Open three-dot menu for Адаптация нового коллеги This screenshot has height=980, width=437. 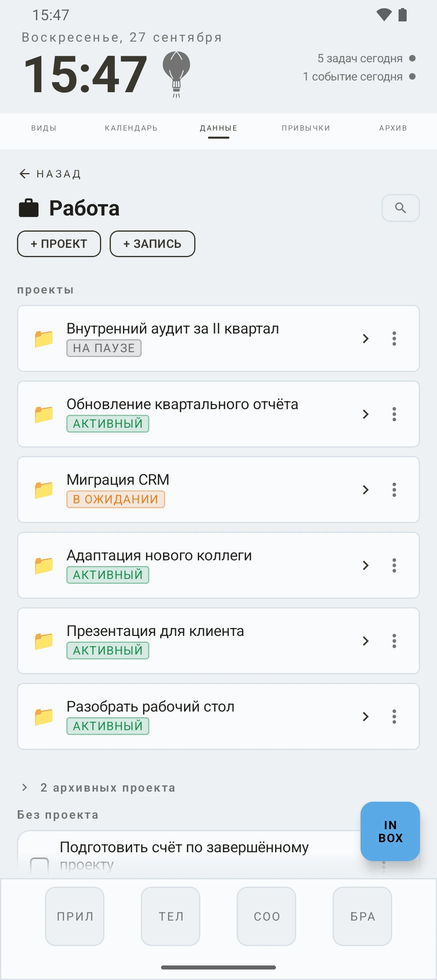tap(394, 565)
